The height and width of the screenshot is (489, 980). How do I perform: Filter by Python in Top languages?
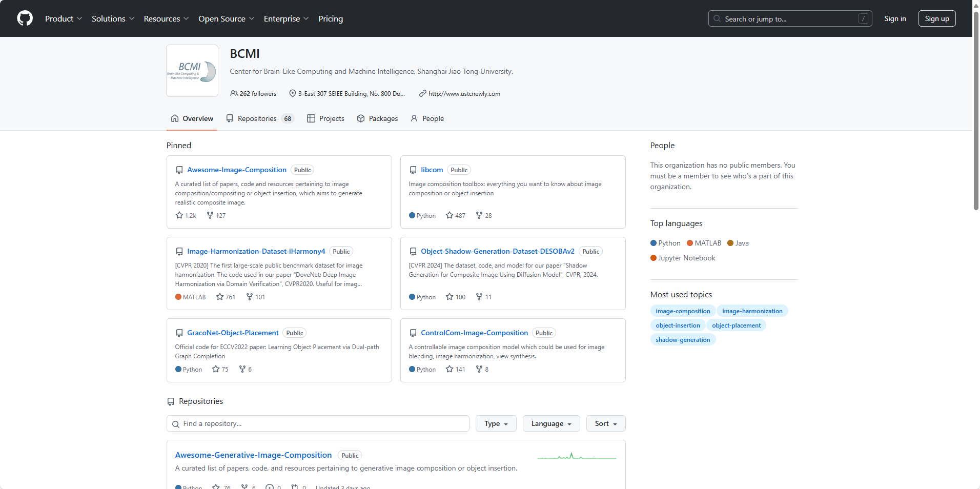(665, 243)
